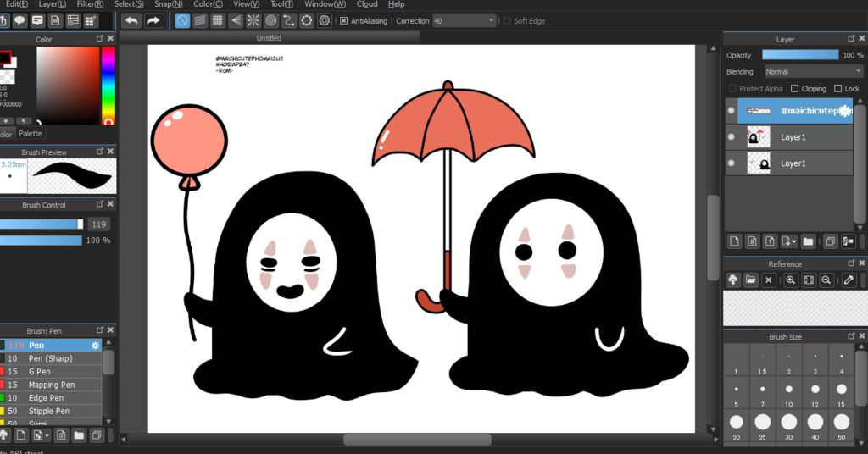868x454 pixels.
Task: Open the Select menu
Action: coord(129,4)
